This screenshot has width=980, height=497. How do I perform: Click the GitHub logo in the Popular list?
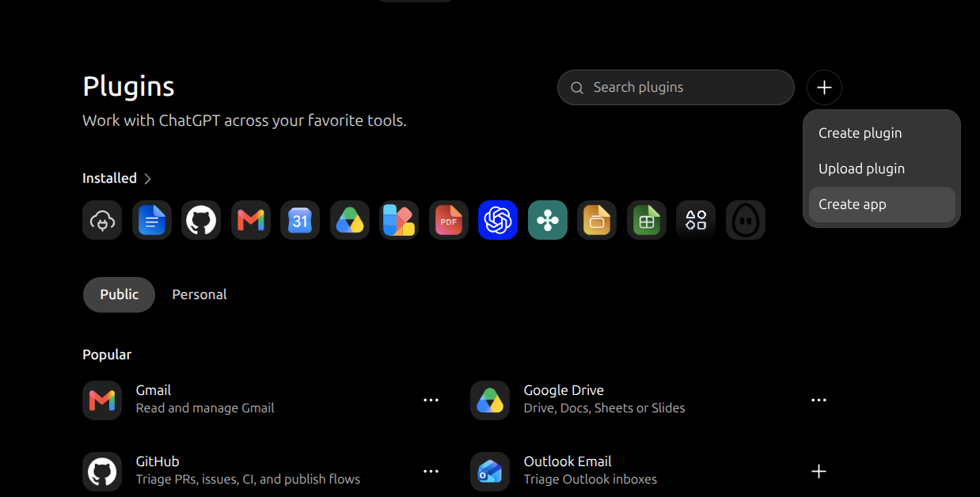102,472
